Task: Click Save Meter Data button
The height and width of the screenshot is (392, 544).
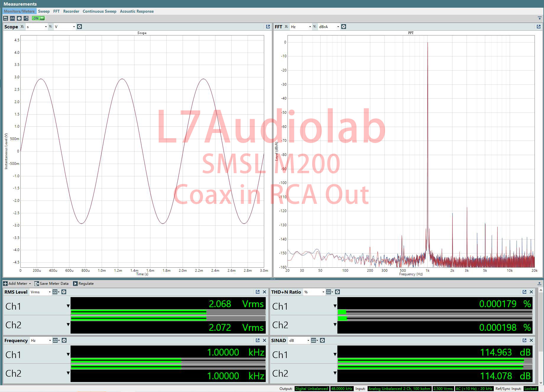Action: pyautogui.click(x=51, y=284)
